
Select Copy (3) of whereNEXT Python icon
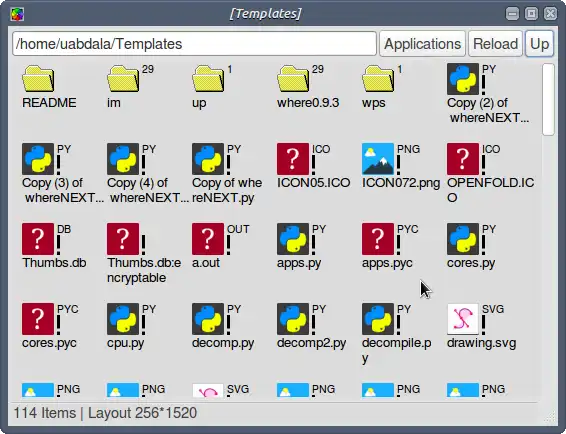[x=38, y=159]
